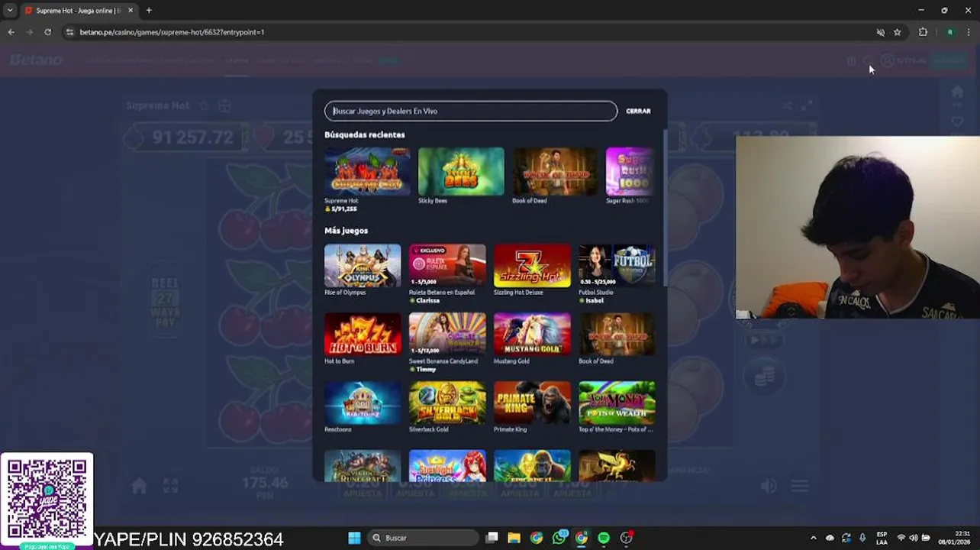Open the Primate King game
Viewport: 980px width, 550px height.
(x=532, y=403)
